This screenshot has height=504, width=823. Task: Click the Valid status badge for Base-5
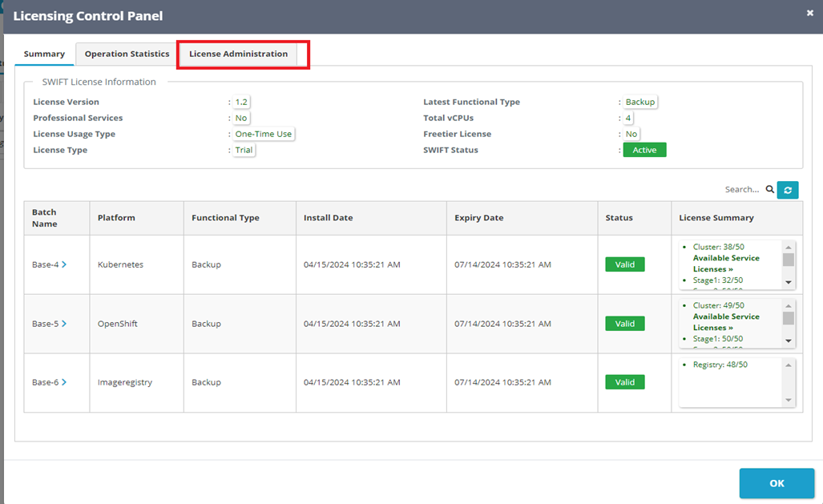tap(624, 324)
